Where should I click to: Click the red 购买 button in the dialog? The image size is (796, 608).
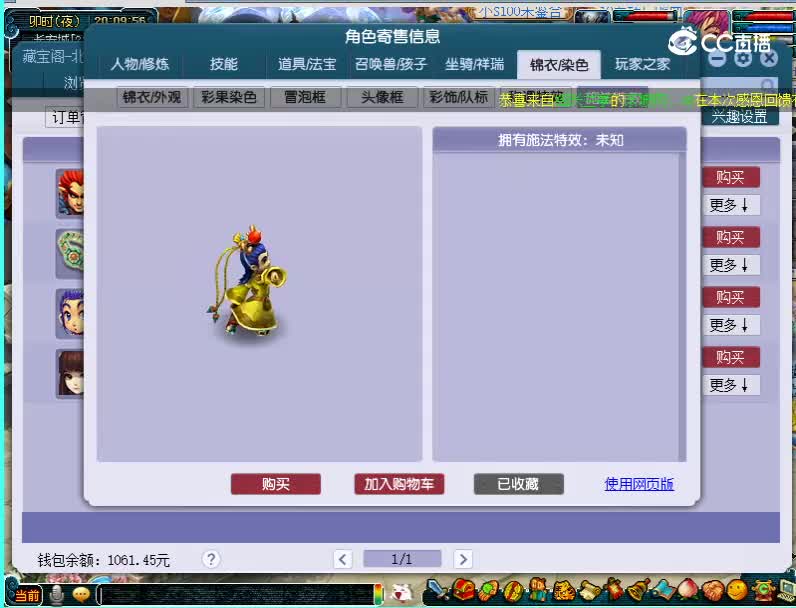[x=276, y=484]
